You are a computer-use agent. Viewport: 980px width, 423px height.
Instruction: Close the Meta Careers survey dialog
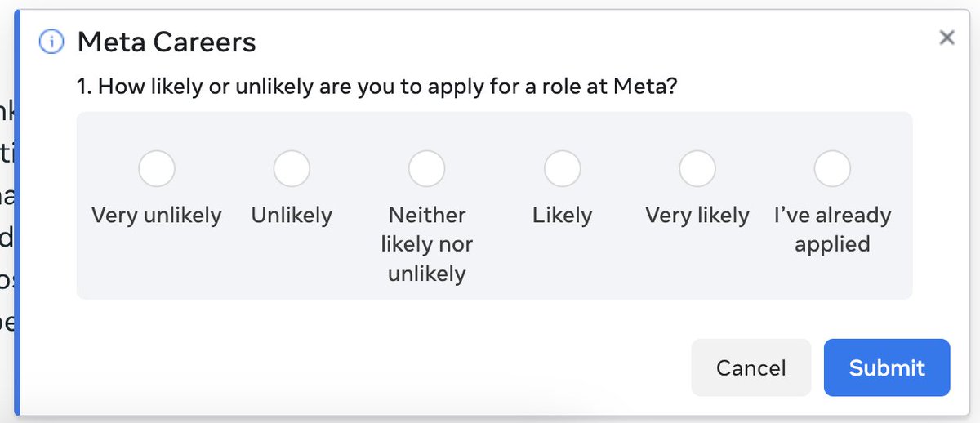[947, 38]
